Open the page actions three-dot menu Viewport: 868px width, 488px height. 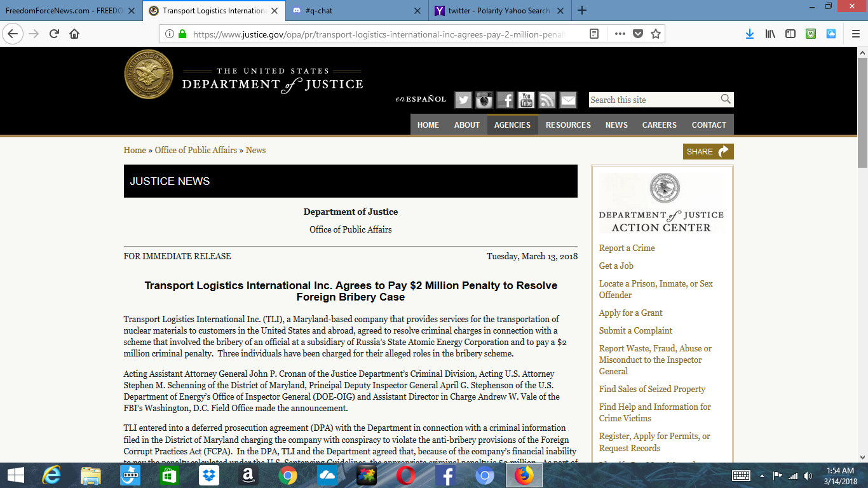(620, 34)
